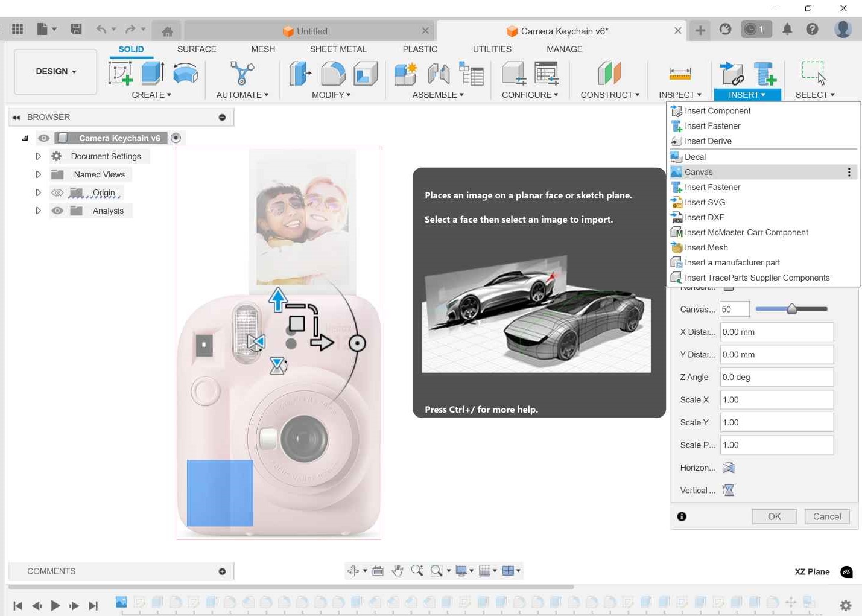Viewport: 862px width, 616px height.
Task: Open the DESIGN workspace dropdown
Action: pyautogui.click(x=55, y=72)
